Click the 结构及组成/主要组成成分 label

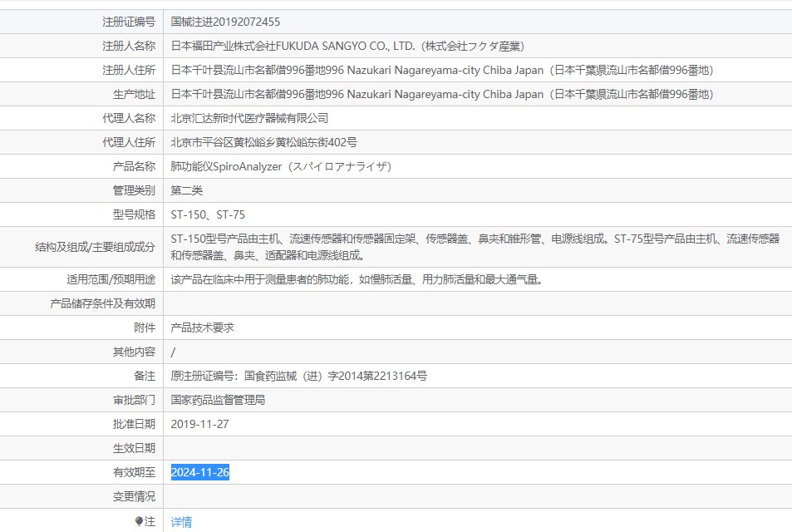point(95,247)
